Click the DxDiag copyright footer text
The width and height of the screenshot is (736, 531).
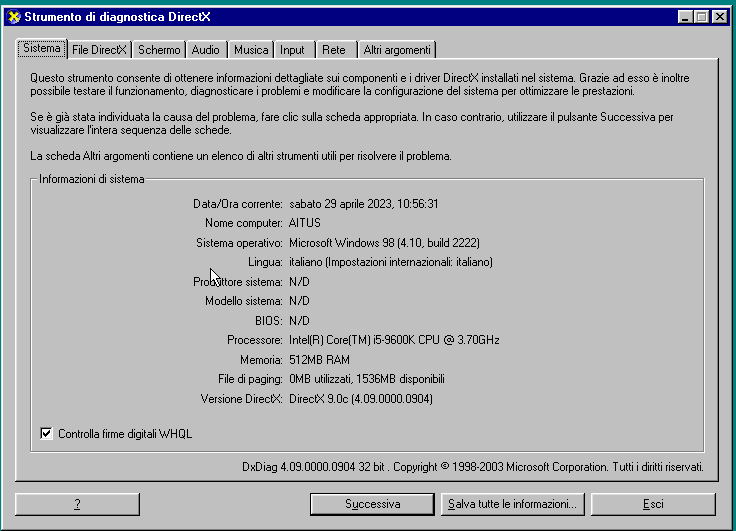(x=473, y=467)
